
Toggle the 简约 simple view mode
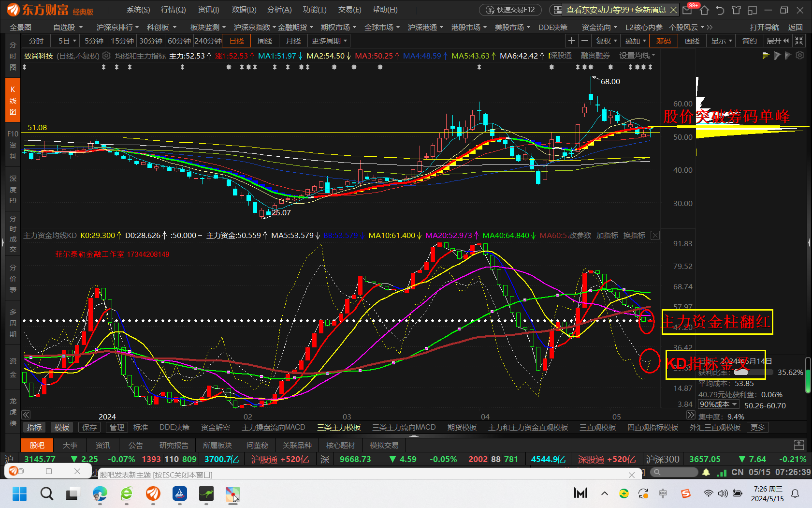click(749, 41)
